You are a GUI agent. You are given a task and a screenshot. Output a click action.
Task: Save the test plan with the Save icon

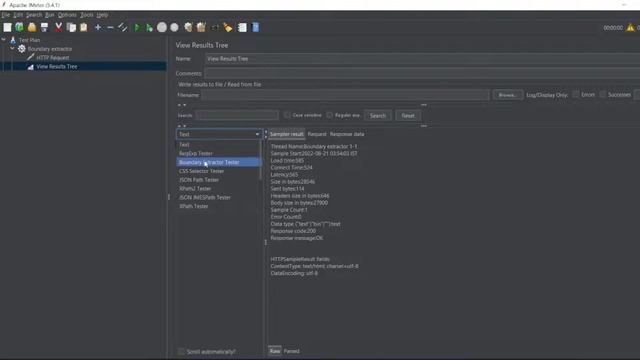point(44,27)
